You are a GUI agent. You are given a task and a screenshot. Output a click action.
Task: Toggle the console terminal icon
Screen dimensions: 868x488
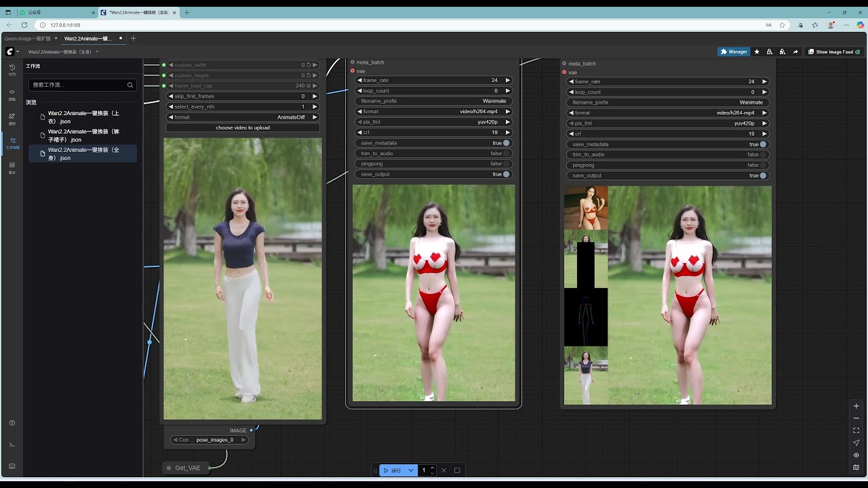12,445
